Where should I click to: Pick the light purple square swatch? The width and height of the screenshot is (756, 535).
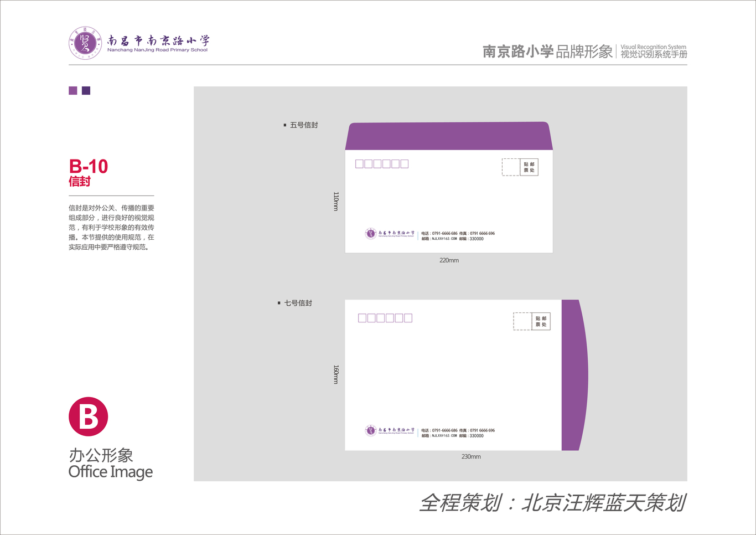(x=73, y=90)
